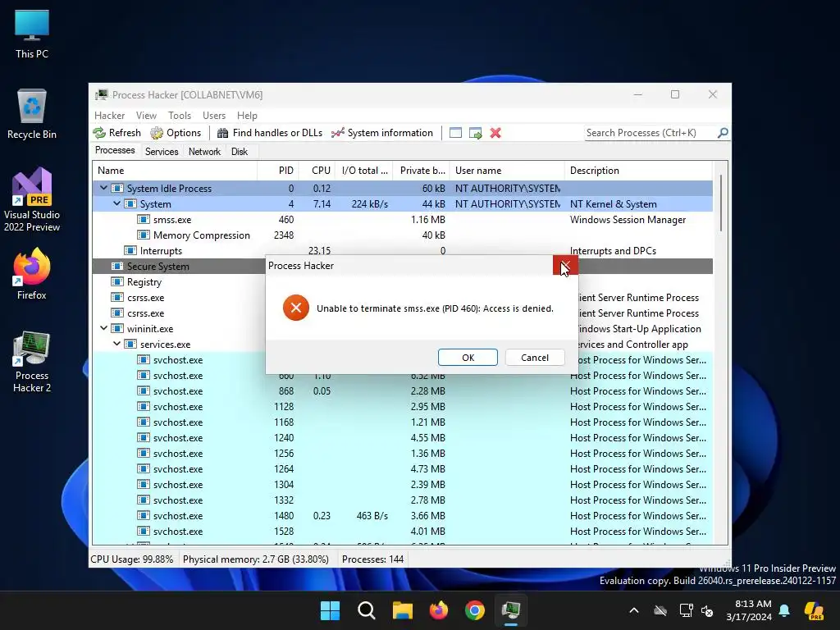Launch Chrome from the taskbar

point(475,610)
